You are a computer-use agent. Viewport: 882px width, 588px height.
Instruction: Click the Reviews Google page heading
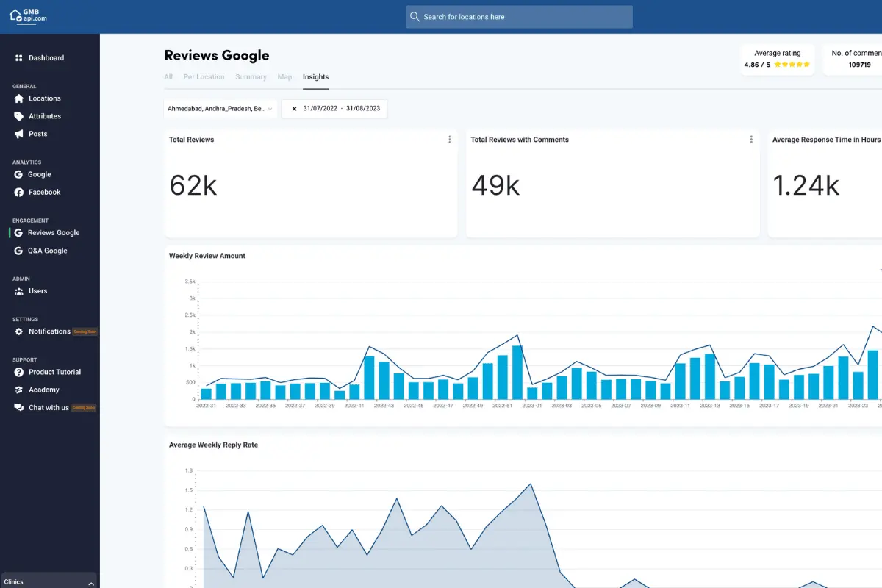point(217,55)
